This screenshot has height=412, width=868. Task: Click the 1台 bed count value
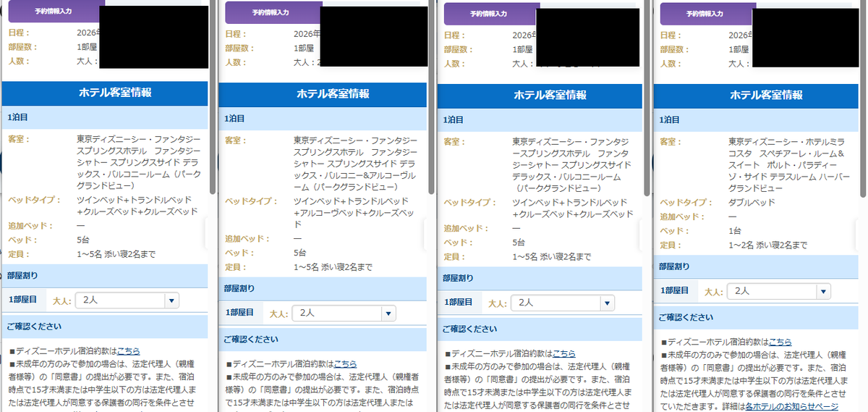click(x=734, y=230)
